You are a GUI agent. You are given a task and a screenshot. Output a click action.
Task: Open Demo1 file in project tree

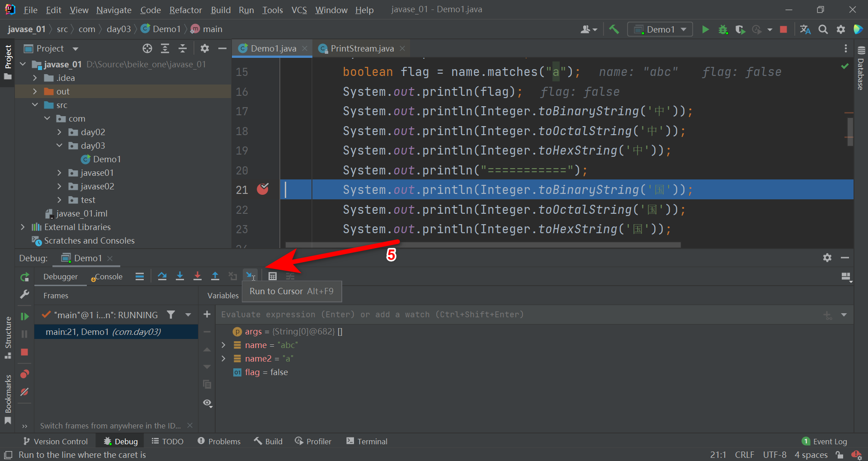101,159
